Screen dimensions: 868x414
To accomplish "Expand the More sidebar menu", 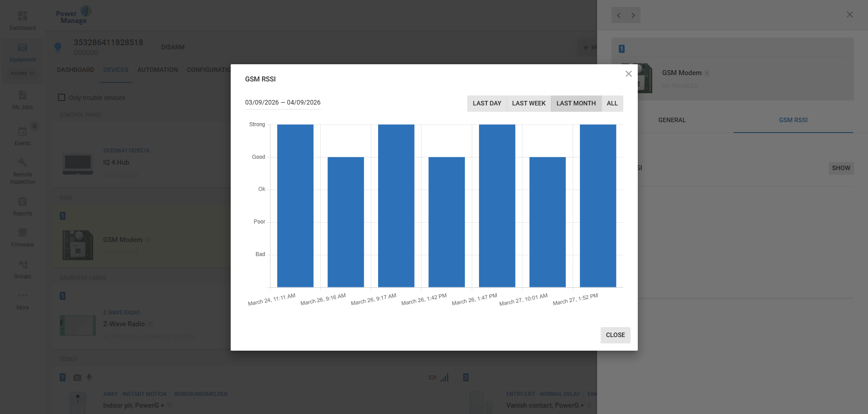I will coord(22,296).
